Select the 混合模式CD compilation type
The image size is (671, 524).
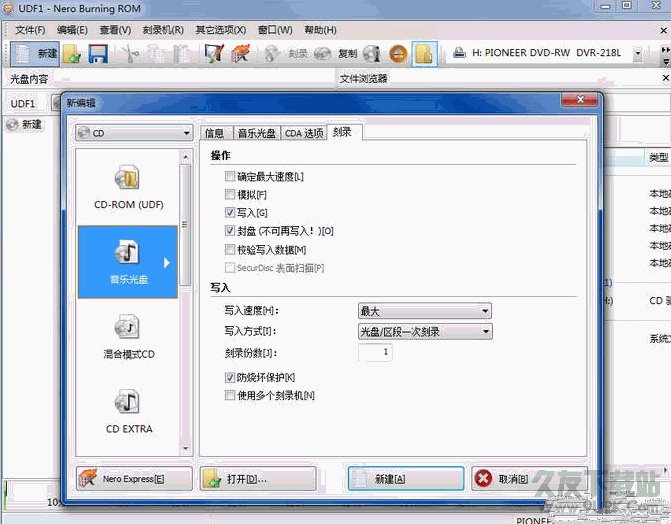pos(128,336)
